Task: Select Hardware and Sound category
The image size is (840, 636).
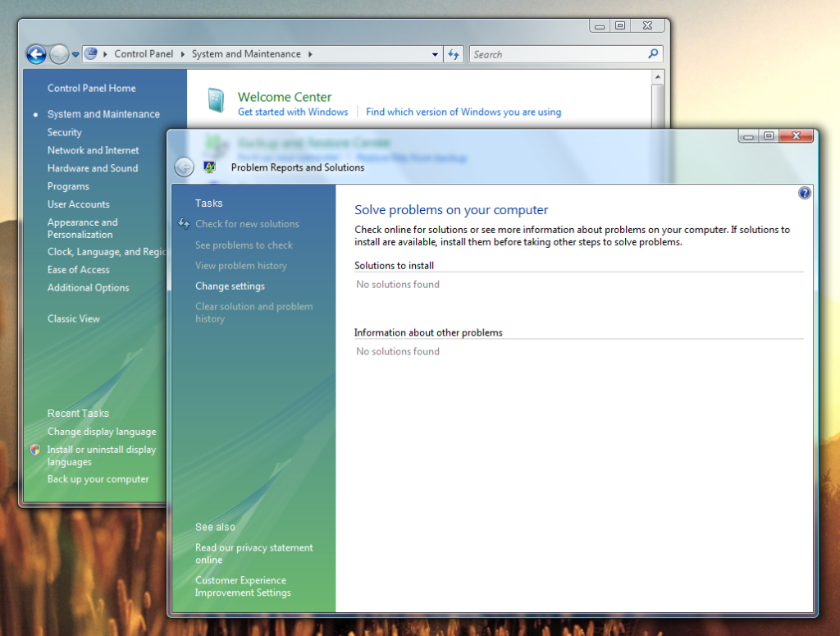Action: 93,168
